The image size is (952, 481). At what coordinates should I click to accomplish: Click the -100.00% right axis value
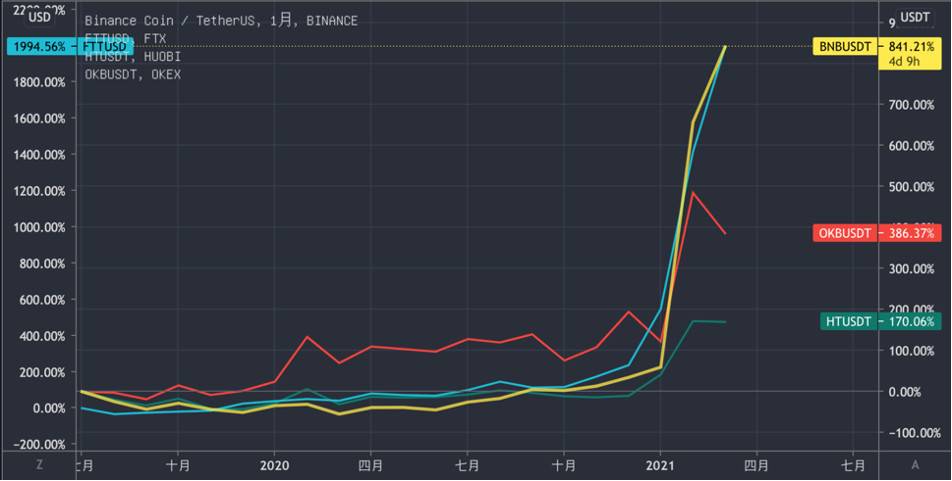click(x=913, y=433)
